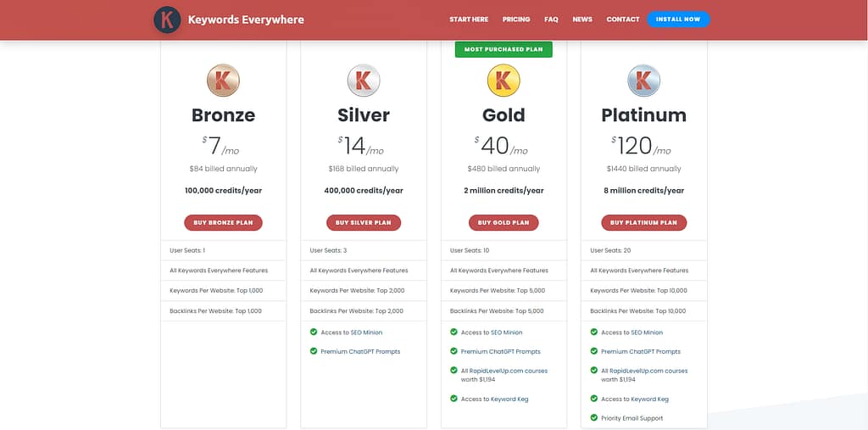The image size is (868, 430).
Task: Click green check beside Platinum's Access to SEO Minion
Action: [594, 332]
